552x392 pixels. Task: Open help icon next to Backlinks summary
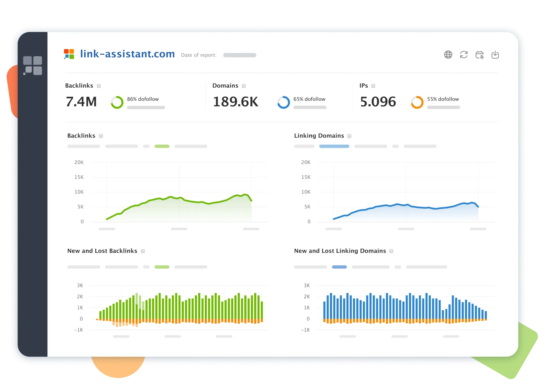click(x=99, y=86)
